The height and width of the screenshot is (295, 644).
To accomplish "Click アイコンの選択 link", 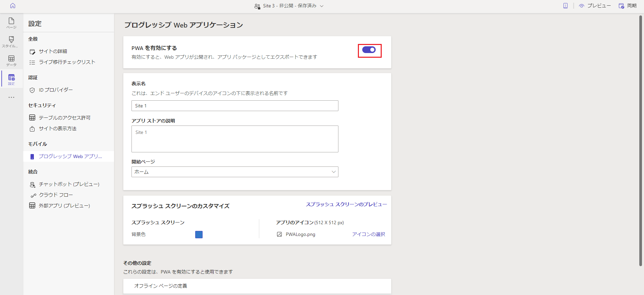I will (369, 234).
